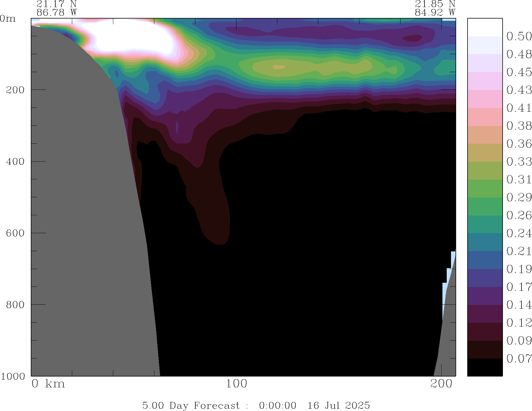The image size is (532, 411).
Task: Select the 0 km distance axis label
Action: [x=48, y=384]
